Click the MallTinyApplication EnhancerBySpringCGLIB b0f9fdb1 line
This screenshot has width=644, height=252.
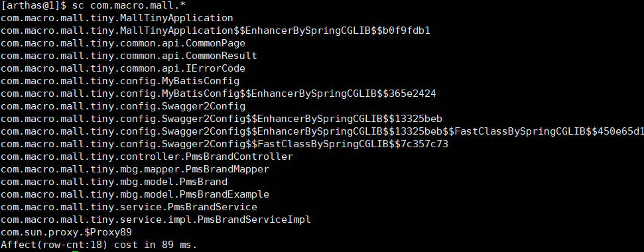216,31
